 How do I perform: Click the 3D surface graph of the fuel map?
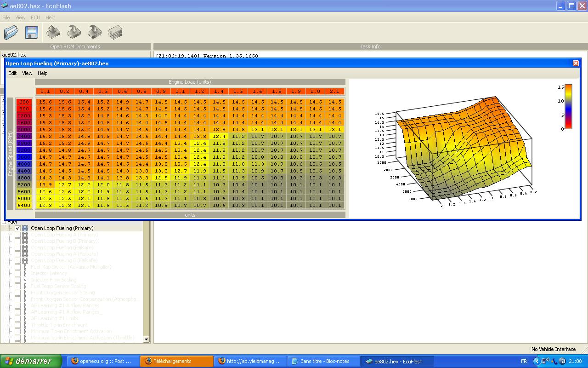click(x=464, y=149)
